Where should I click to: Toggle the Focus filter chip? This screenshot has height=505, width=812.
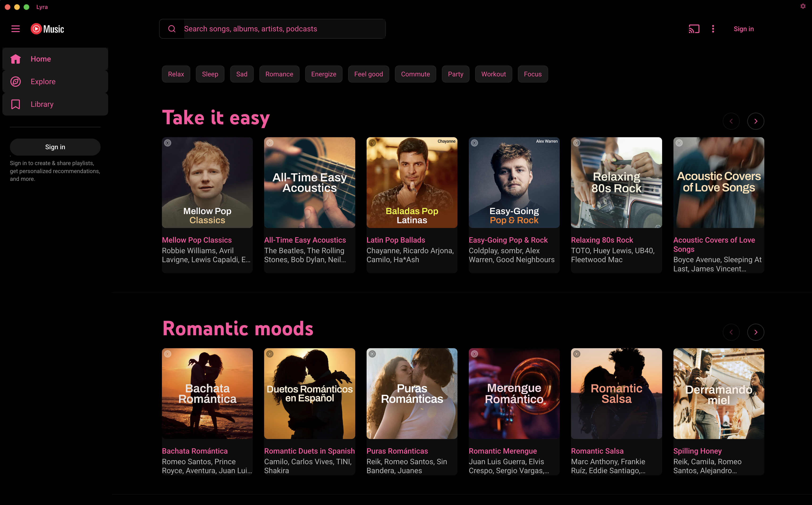point(533,74)
